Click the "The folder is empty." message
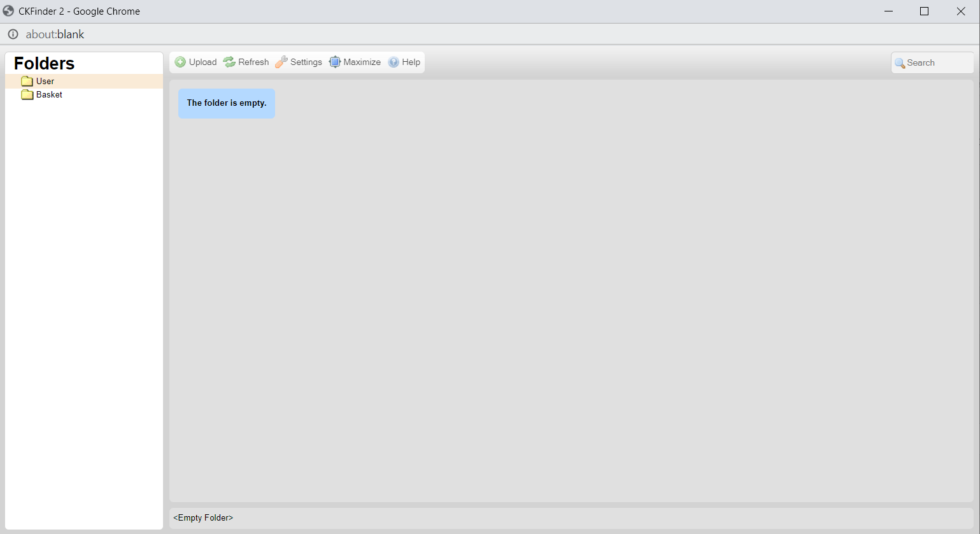This screenshot has height=534, width=980. (x=227, y=103)
